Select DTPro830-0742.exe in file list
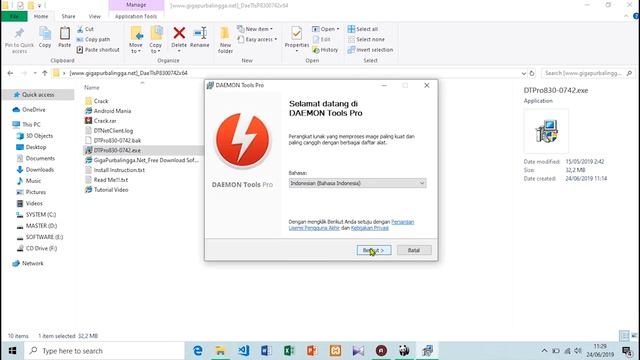 tap(117, 150)
